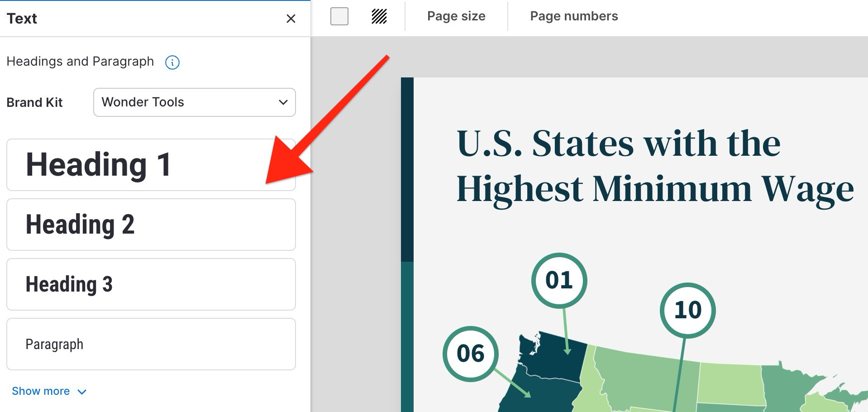This screenshot has height=412, width=868.
Task: Select the 06 map marker circle
Action: 471,354
